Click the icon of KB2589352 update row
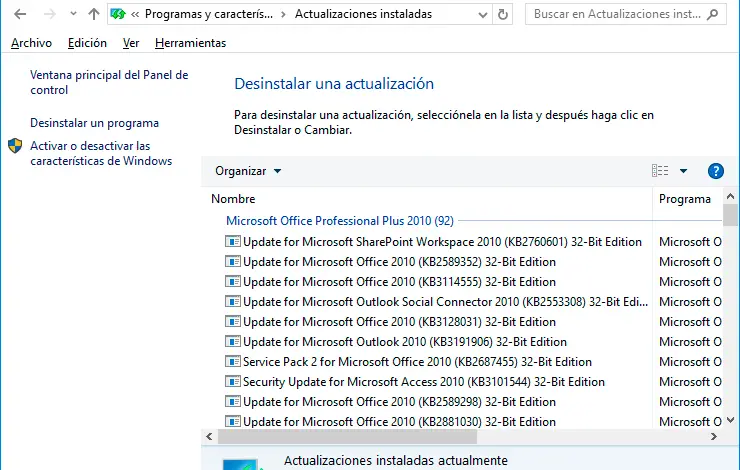Screen dimensions: 740x470 pos(233,261)
